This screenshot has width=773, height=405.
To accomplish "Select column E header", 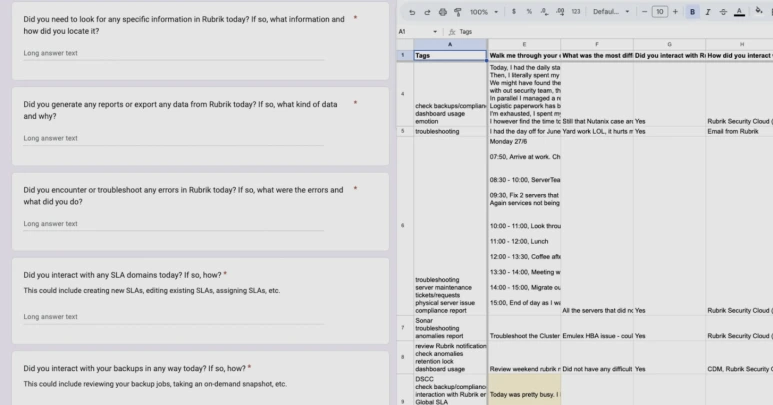I will click(x=524, y=44).
